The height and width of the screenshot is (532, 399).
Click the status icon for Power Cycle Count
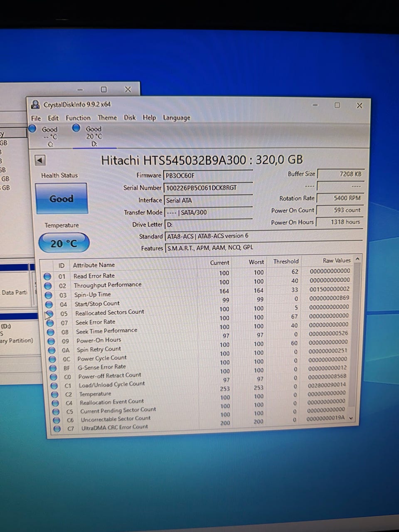click(53, 359)
